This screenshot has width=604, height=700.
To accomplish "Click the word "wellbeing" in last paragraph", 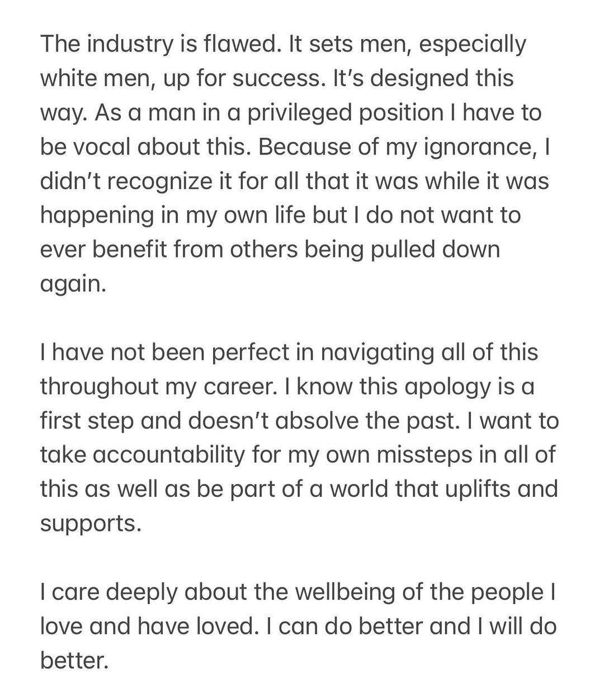I will [343, 592].
